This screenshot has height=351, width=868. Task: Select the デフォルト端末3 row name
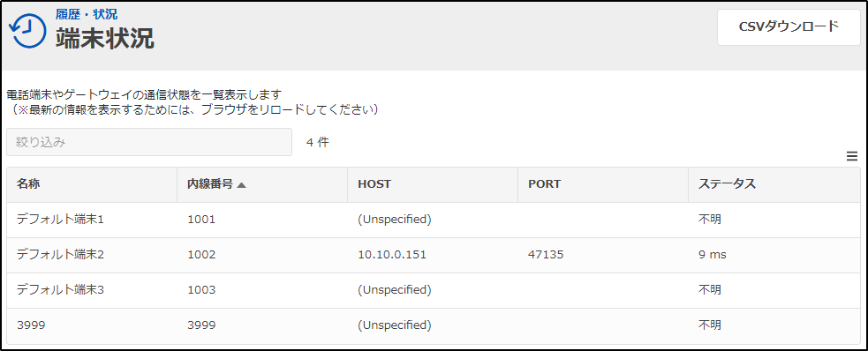pos(61,289)
